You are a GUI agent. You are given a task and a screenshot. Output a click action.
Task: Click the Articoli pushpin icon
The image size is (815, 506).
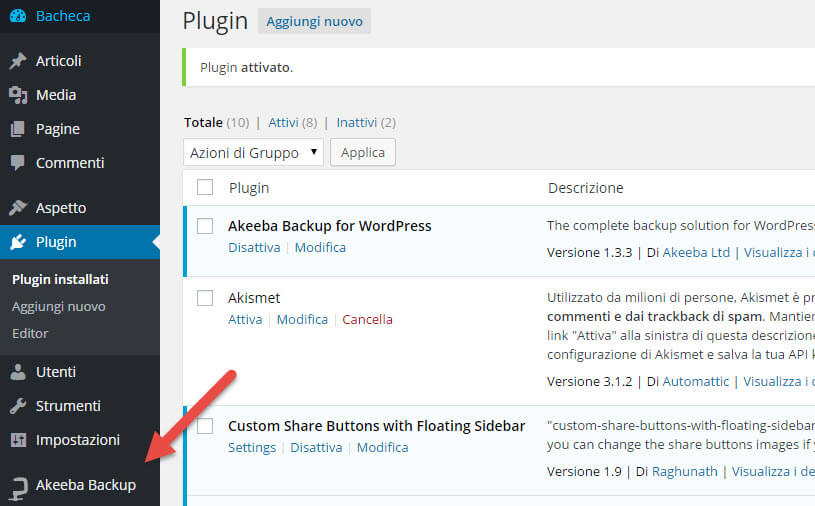click(18, 61)
